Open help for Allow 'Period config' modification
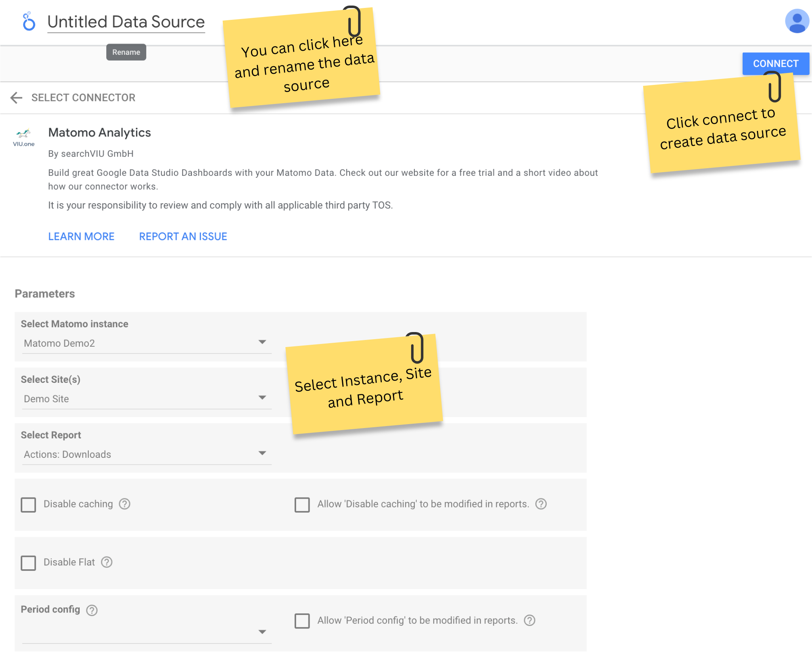This screenshot has height=653, width=812. pyautogui.click(x=530, y=620)
